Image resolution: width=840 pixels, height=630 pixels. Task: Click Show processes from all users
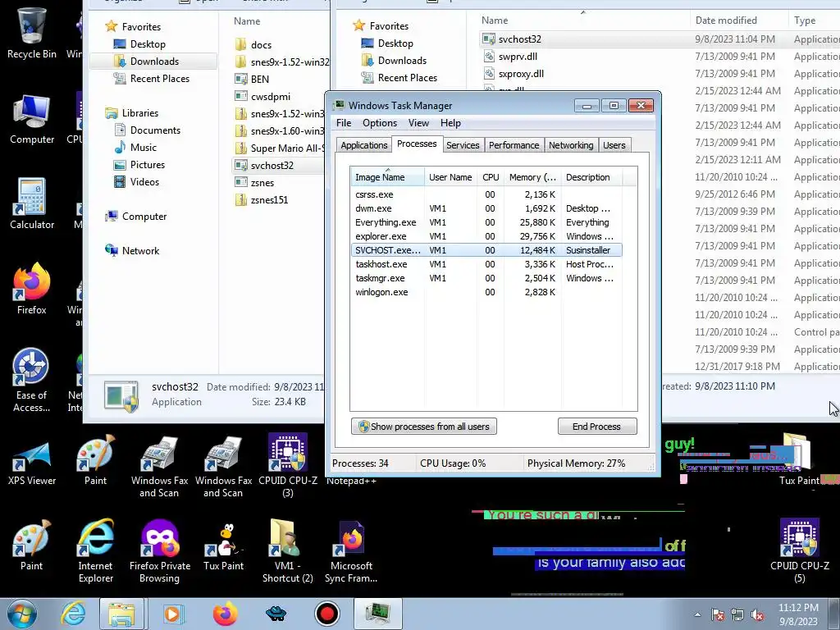point(424,427)
